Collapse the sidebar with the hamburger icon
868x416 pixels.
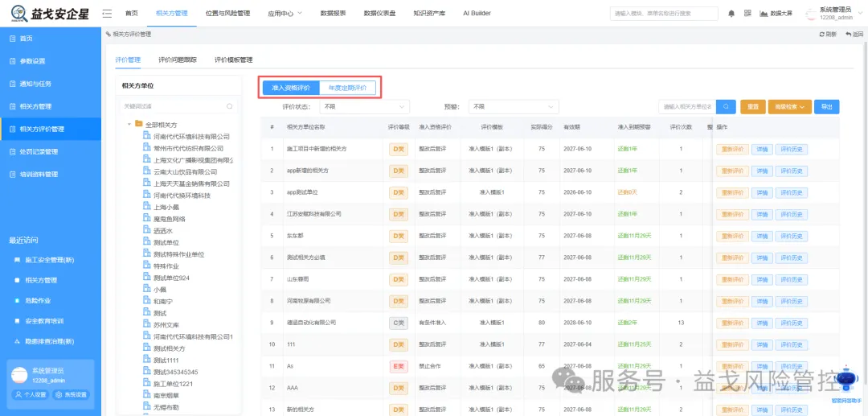click(108, 14)
